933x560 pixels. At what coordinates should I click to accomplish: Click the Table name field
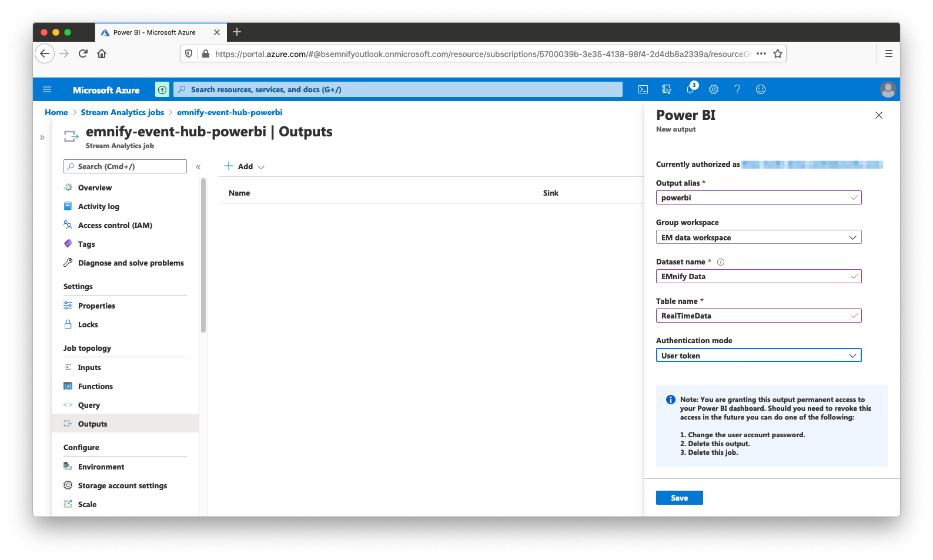758,316
